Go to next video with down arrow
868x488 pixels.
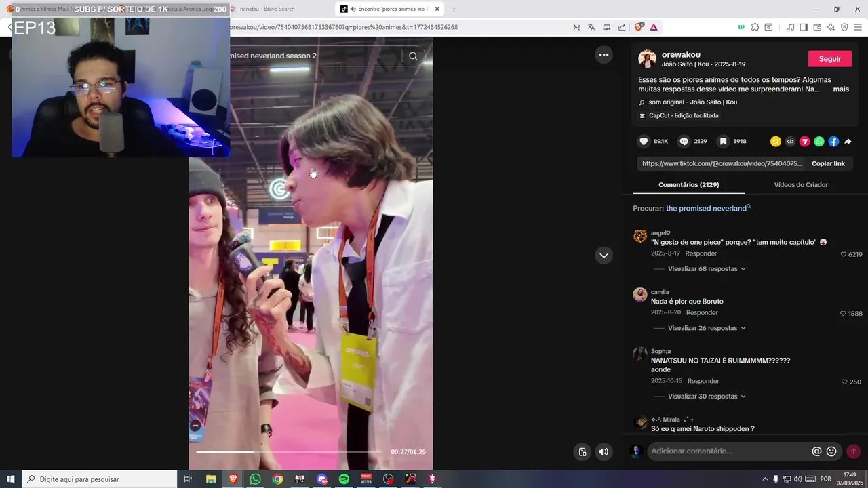[x=604, y=256]
